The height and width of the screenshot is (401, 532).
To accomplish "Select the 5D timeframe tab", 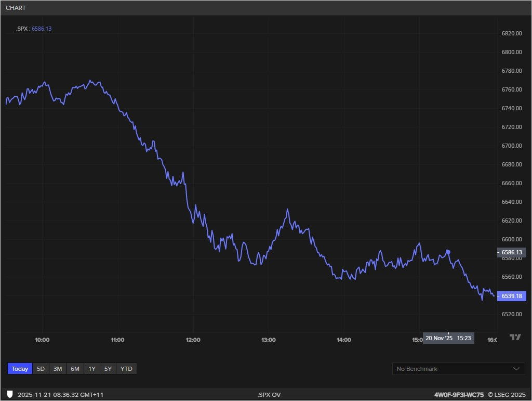I will coord(40,368).
